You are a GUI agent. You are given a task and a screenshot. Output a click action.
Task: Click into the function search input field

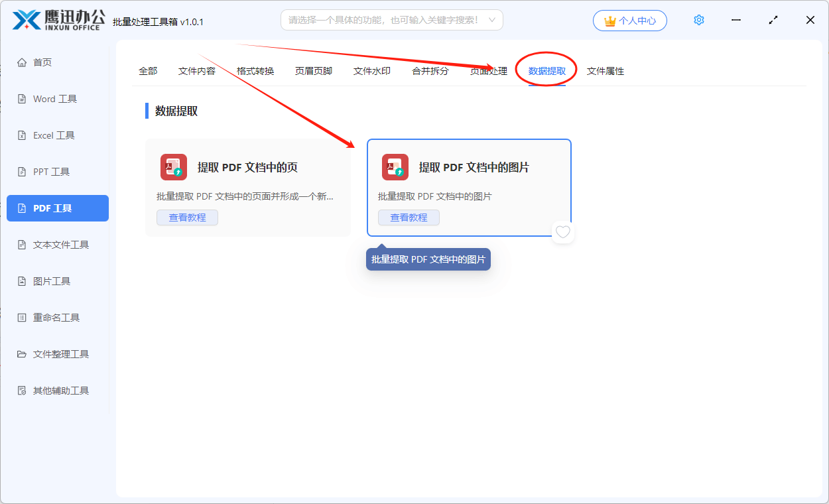coord(383,20)
